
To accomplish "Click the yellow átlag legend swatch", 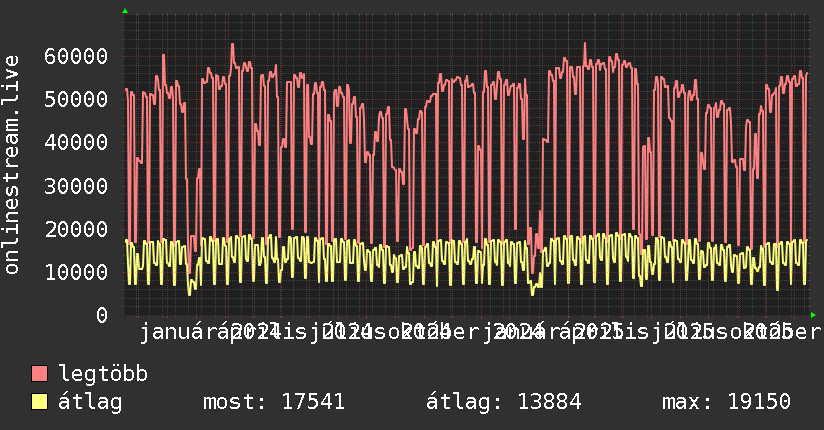I will (39, 401).
